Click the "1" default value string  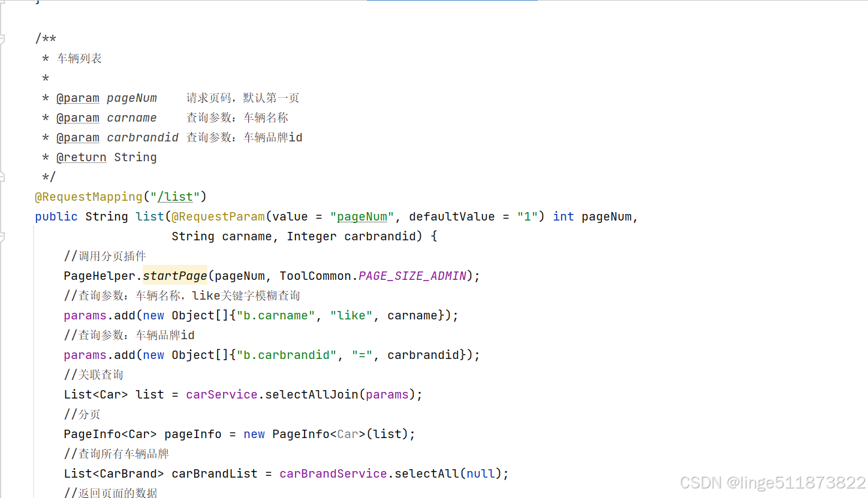(x=528, y=216)
